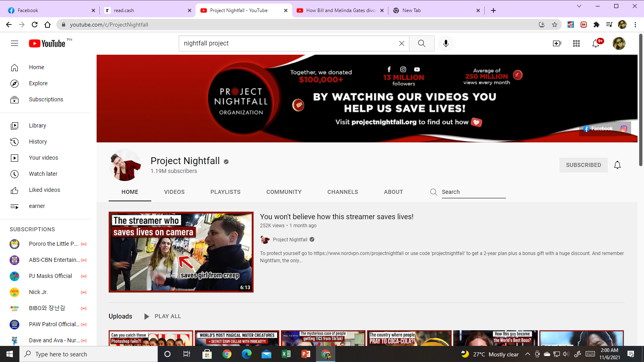Open Your videos in the sidebar

(45, 158)
